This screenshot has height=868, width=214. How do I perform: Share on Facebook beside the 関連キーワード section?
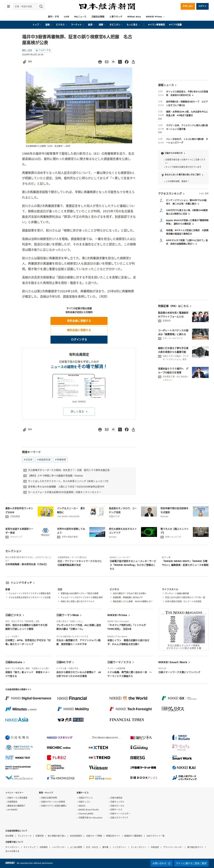point(127,430)
